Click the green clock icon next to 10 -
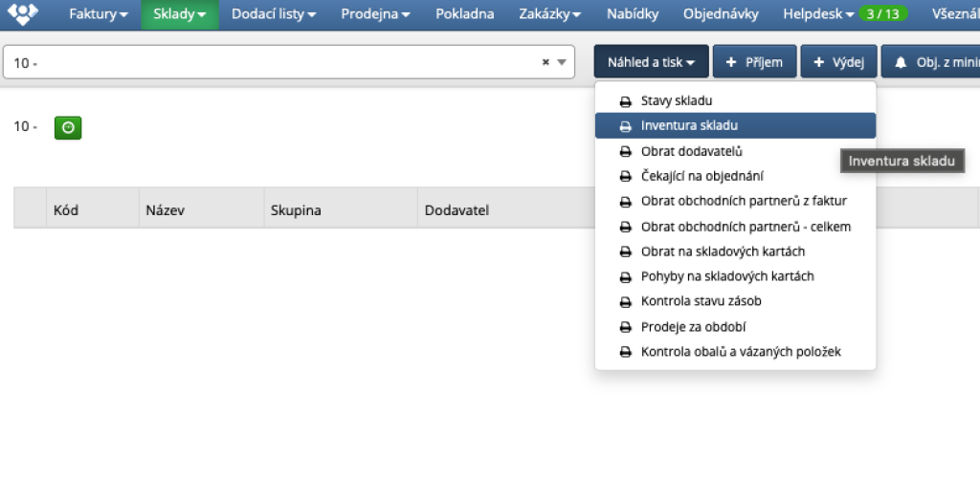Screen dimensions: 980x481 click(x=68, y=127)
